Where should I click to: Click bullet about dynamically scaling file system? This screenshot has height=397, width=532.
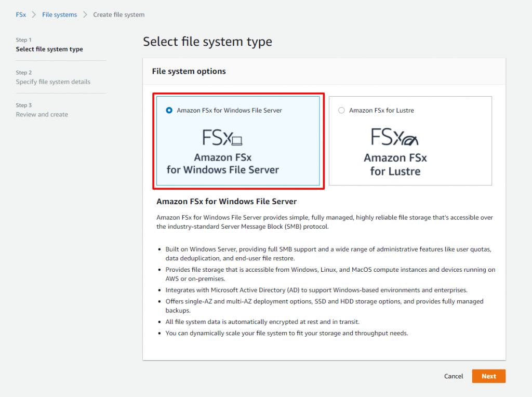tap(287, 333)
